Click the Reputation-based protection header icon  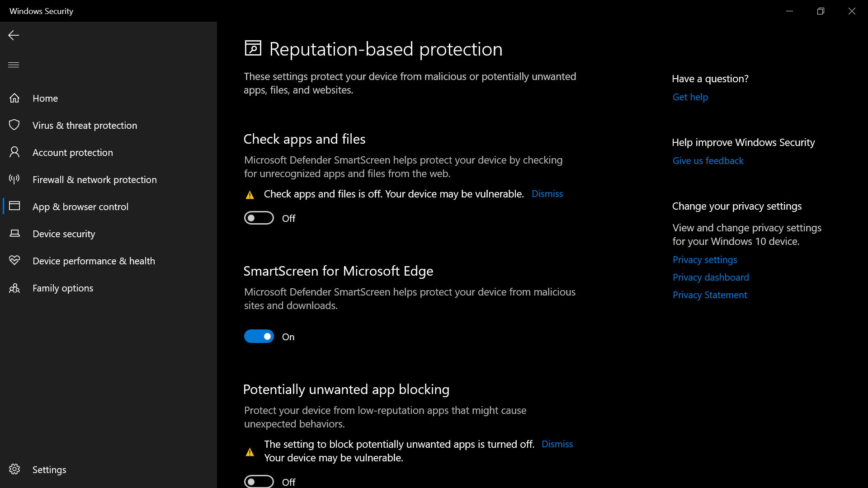[253, 48]
